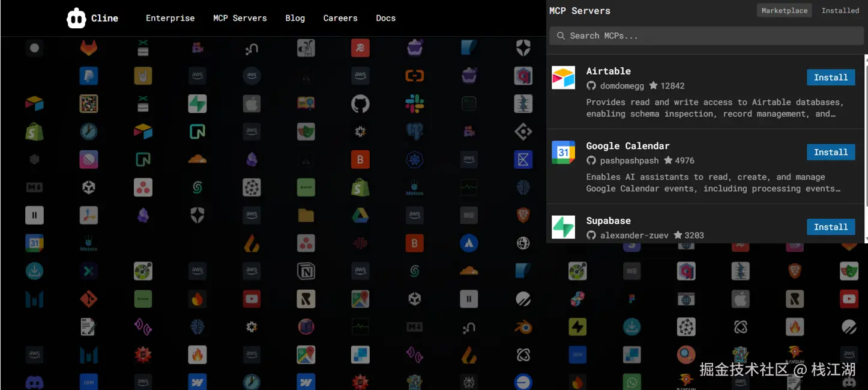
Task: Go to MCP Servers in top navigation
Action: coord(240,18)
